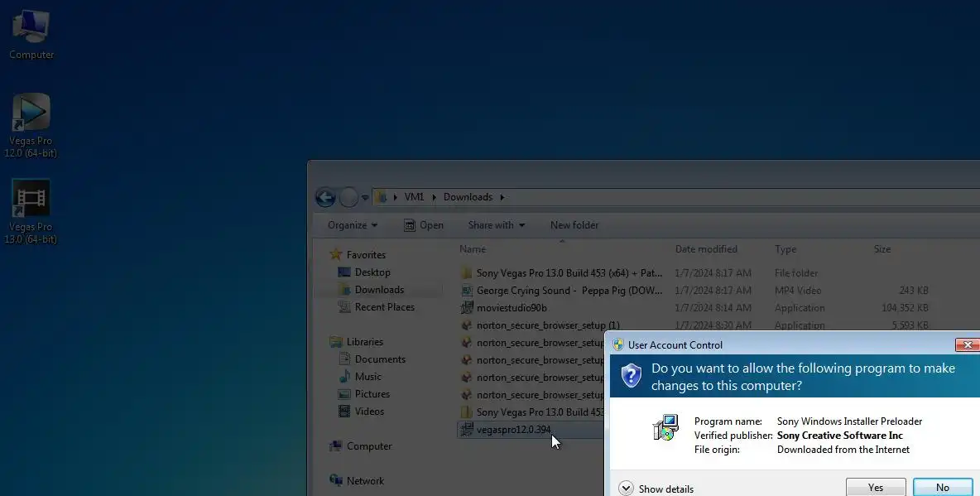Click the blue question-mark shield icon
This screenshot has width=980, height=496.
[x=632, y=375]
